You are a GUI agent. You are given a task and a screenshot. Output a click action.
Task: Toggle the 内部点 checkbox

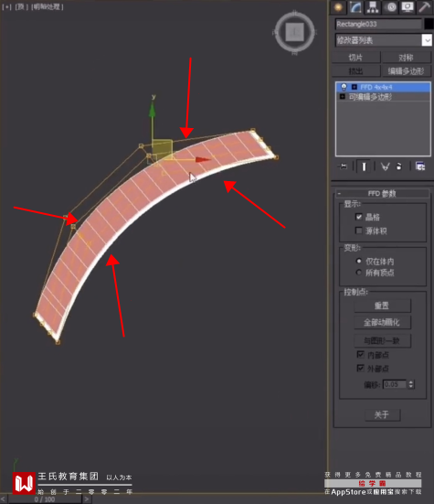click(x=360, y=355)
